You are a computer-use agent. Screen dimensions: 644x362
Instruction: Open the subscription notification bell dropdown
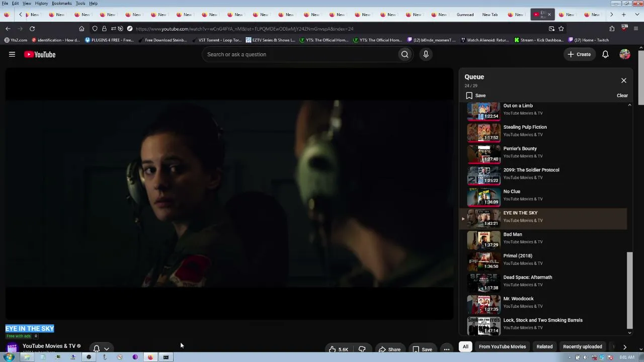click(101, 348)
